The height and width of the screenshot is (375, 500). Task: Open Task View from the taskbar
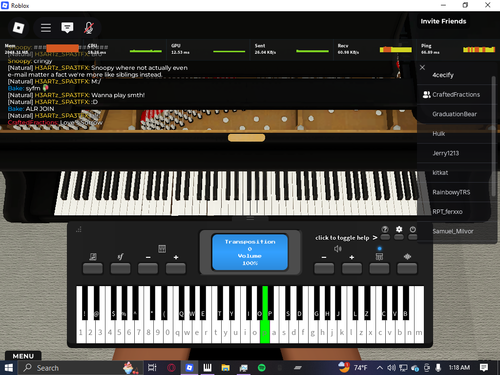[152, 368]
